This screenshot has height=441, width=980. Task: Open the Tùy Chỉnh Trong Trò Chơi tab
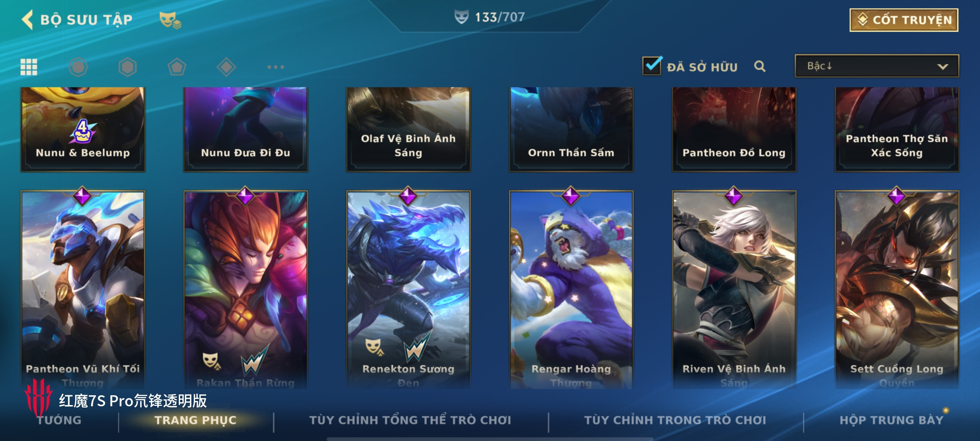point(675,420)
